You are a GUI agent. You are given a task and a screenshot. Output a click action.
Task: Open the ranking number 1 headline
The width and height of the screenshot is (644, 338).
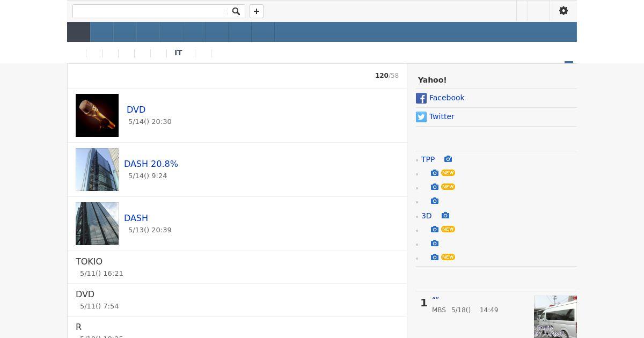click(435, 300)
